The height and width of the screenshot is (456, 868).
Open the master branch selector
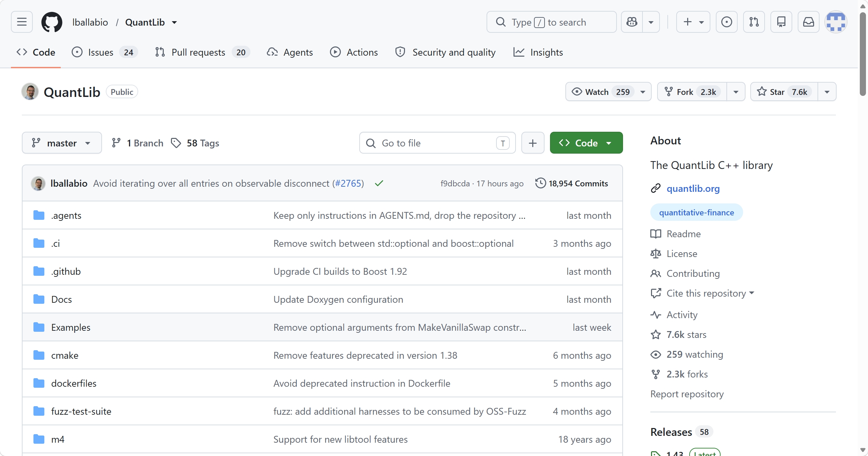(62, 143)
